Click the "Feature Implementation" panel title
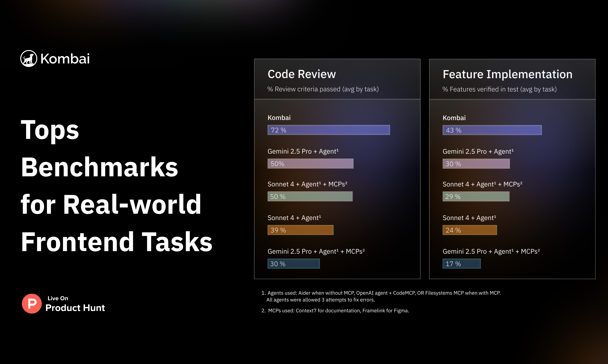Image resolution: width=608 pixels, height=364 pixels. [x=507, y=74]
